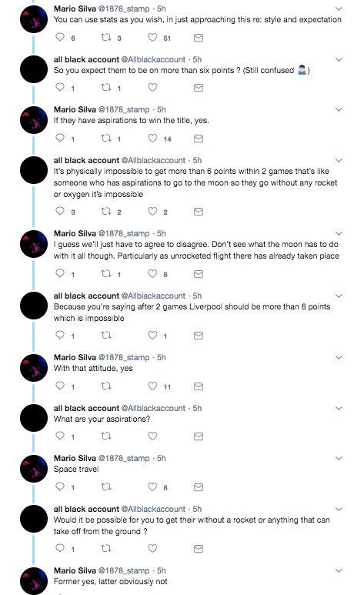The image size is (364, 595).
Task: Reply to the 'Still confused' tweet
Action: (x=60, y=87)
